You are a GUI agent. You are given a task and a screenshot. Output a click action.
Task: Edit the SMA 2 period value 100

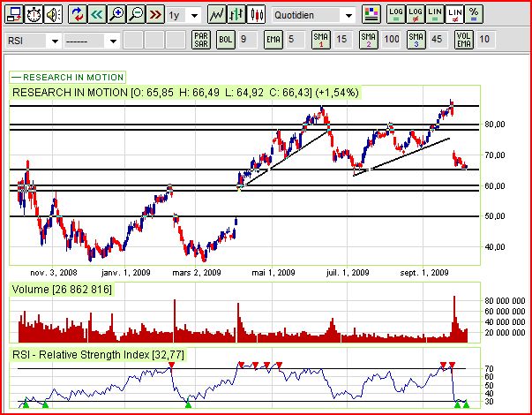pos(391,40)
